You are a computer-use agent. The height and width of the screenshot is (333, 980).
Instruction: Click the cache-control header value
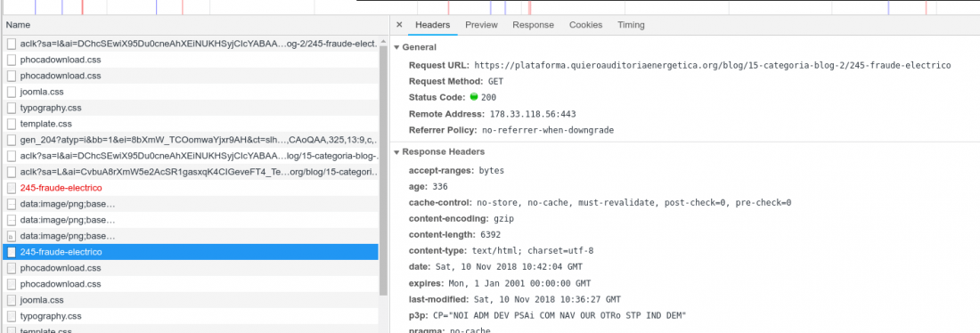pos(633,202)
